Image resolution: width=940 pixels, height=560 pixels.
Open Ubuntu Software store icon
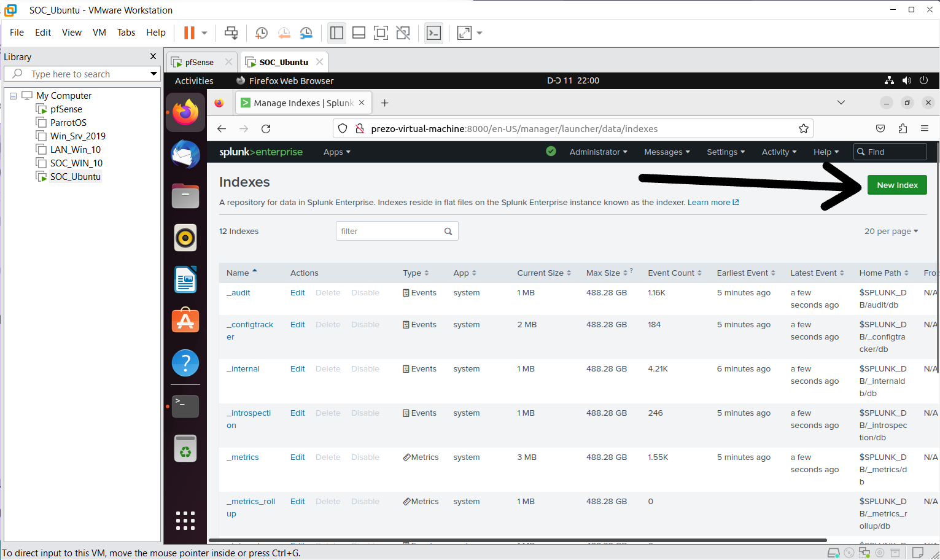(x=185, y=321)
